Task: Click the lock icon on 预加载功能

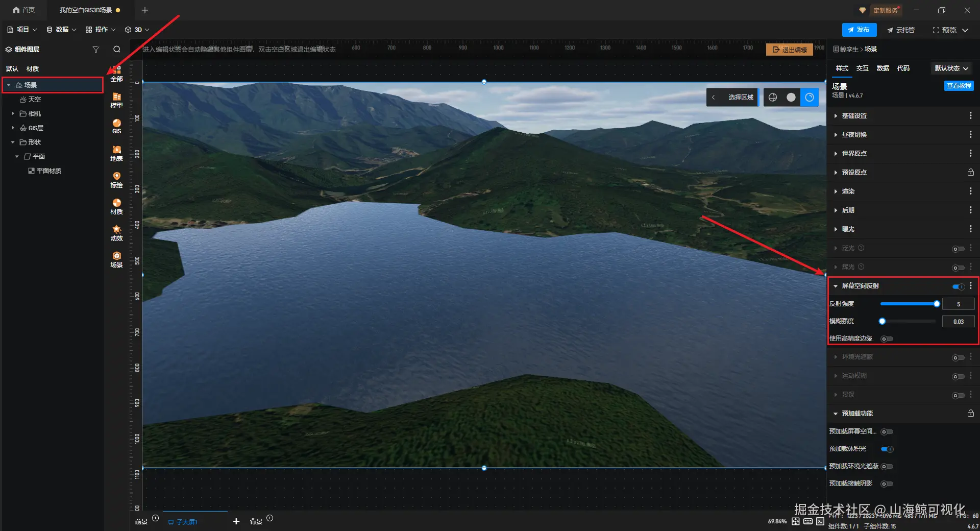Action: coord(970,413)
